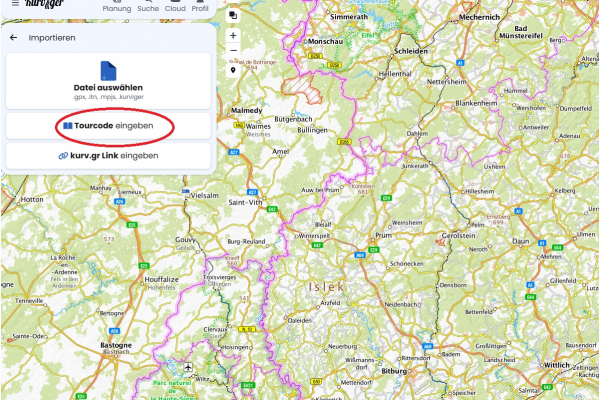The width and height of the screenshot is (600, 400).
Task: Click Malmedy town label on the map
Action: (x=246, y=112)
